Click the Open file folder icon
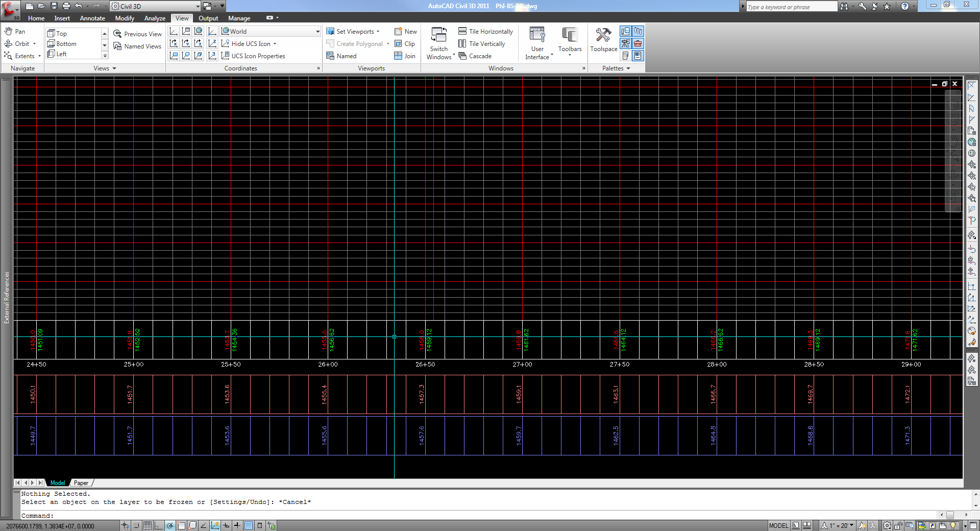This screenshot has width=980, height=531. [41, 6]
